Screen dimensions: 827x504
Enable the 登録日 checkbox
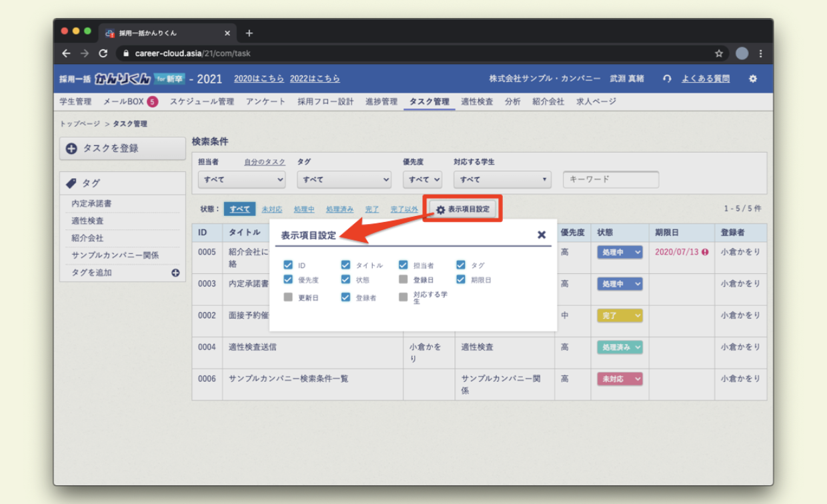tap(403, 280)
